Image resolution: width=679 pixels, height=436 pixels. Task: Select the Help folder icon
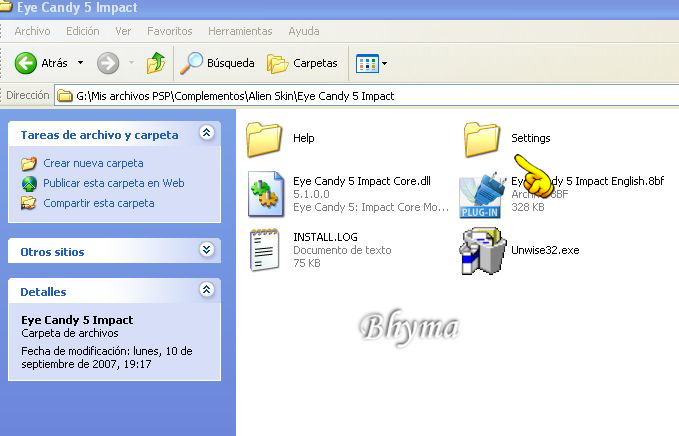(264, 139)
